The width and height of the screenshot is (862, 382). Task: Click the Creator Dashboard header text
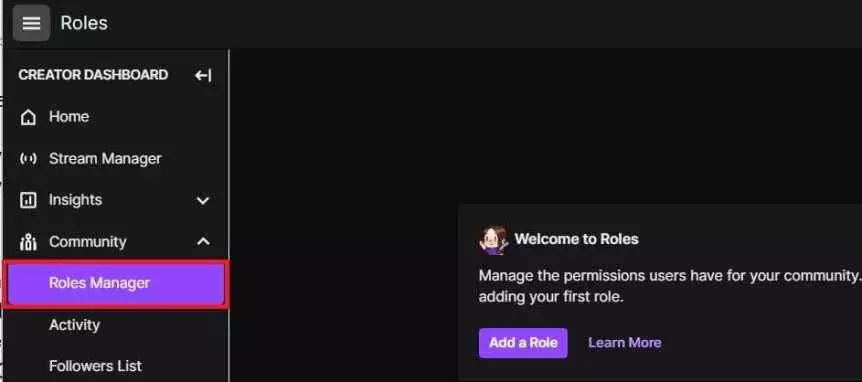(x=93, y=75)
